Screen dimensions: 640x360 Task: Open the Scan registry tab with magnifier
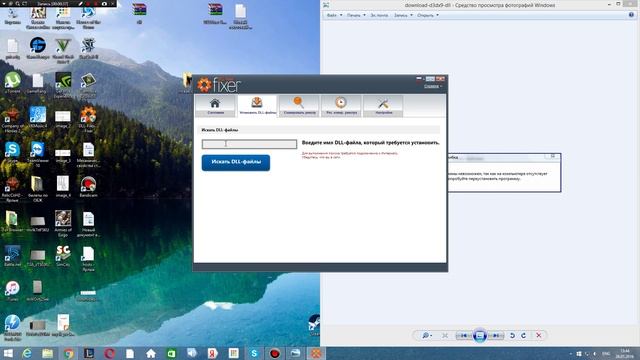(x=299, y=106)
